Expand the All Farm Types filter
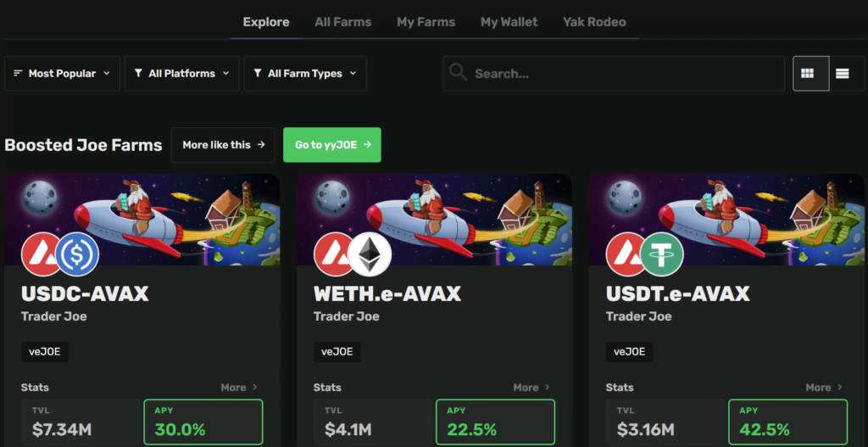Viewport: 868px width, 447px height. pos(304,74)
